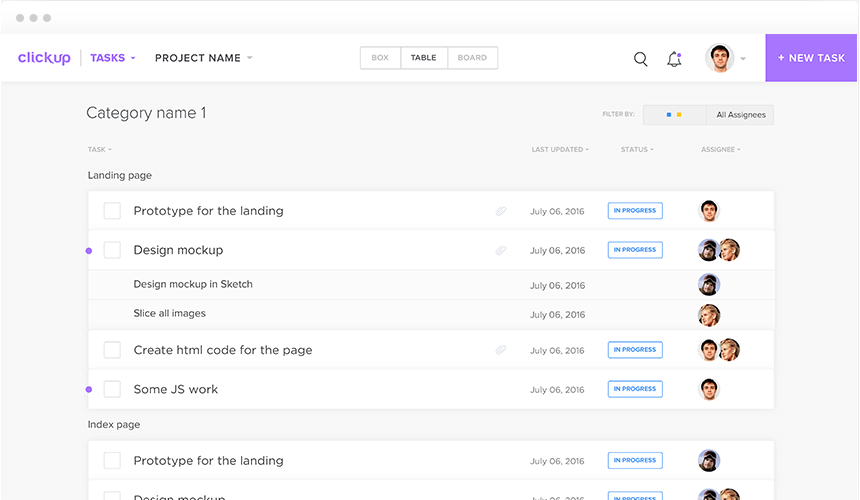The height and width of the screenshot is (500, 860).
Task: Click the purple dot beside Some JS work
Action: tap(89, 389)
